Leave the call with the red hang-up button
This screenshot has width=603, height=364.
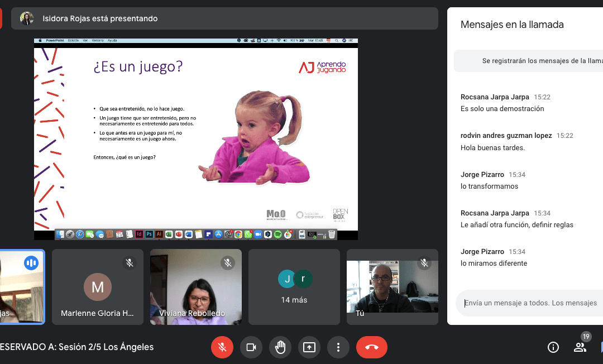(371, 347)
